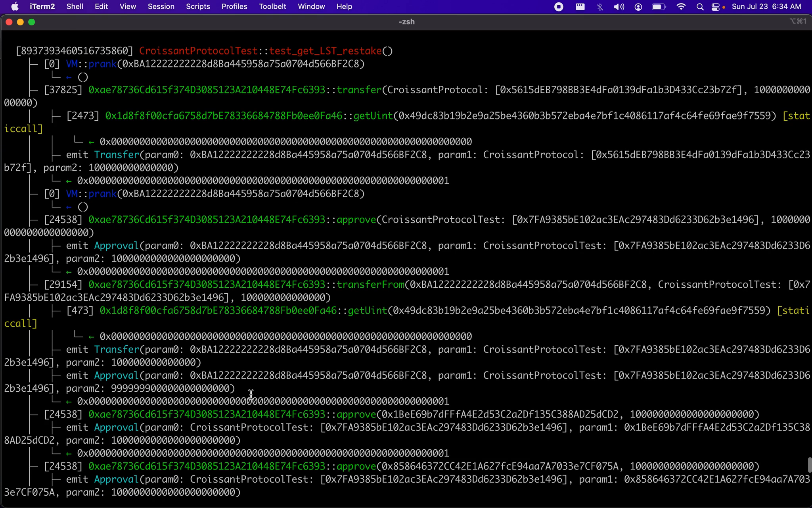Close the iTerm2 window
812x508 pixels.
(9, 22)
